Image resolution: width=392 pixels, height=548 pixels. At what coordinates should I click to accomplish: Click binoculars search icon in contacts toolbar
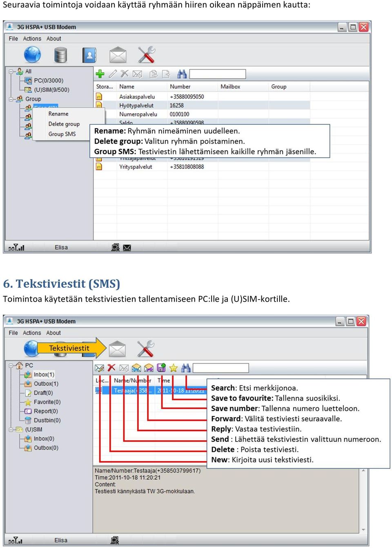pyautogui.click(x=182, y=74)
